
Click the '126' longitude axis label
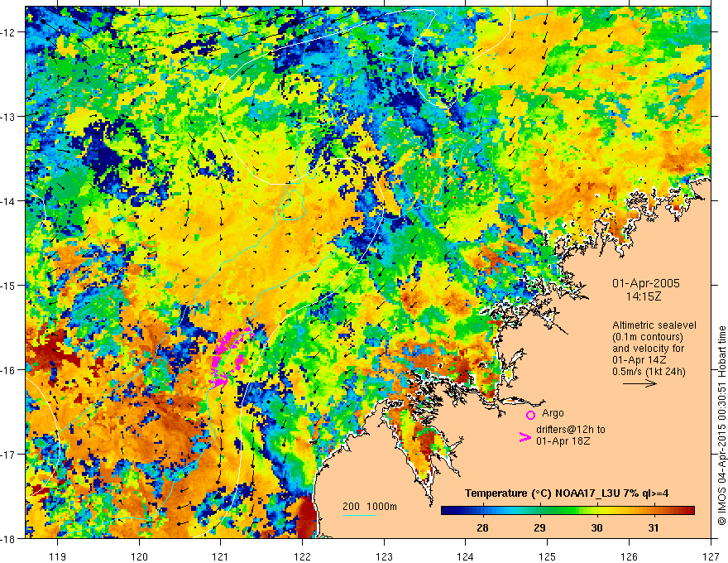629,556
